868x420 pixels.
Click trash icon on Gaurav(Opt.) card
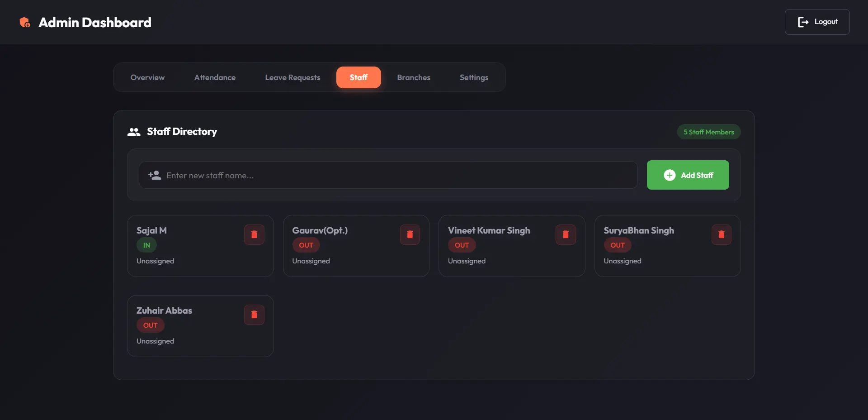click(410, 234)
